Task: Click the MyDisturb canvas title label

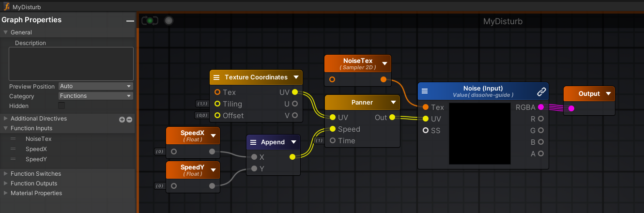Action: [503, 22]
